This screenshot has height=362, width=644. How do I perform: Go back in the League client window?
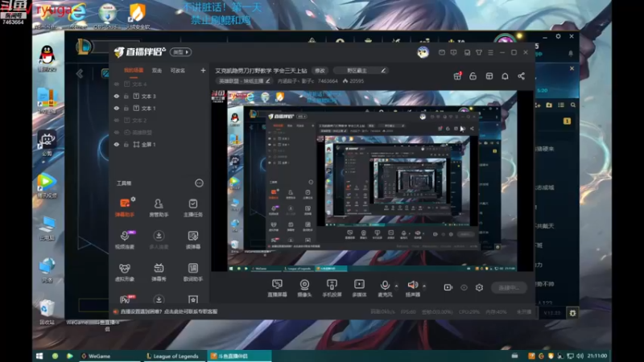80,73
